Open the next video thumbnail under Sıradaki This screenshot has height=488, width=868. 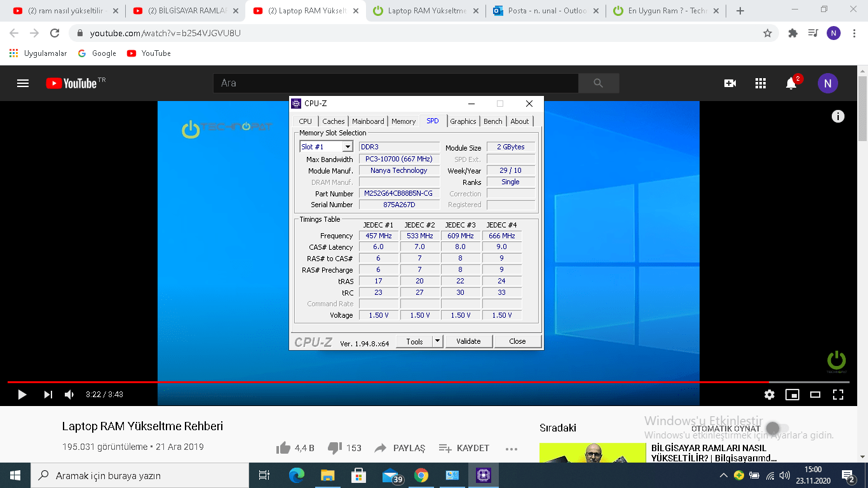[592, 452]
